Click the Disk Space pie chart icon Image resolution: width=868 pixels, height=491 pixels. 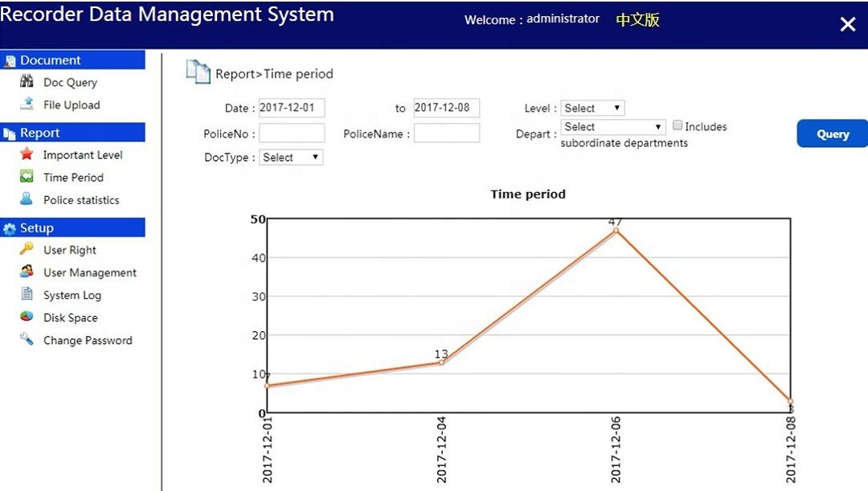[x=27, y=316]
